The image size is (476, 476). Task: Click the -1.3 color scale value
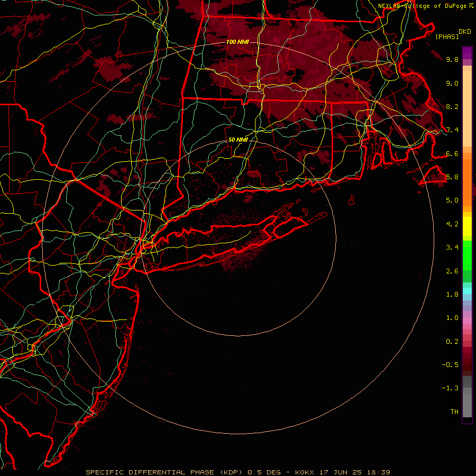(x=450, y=388)
